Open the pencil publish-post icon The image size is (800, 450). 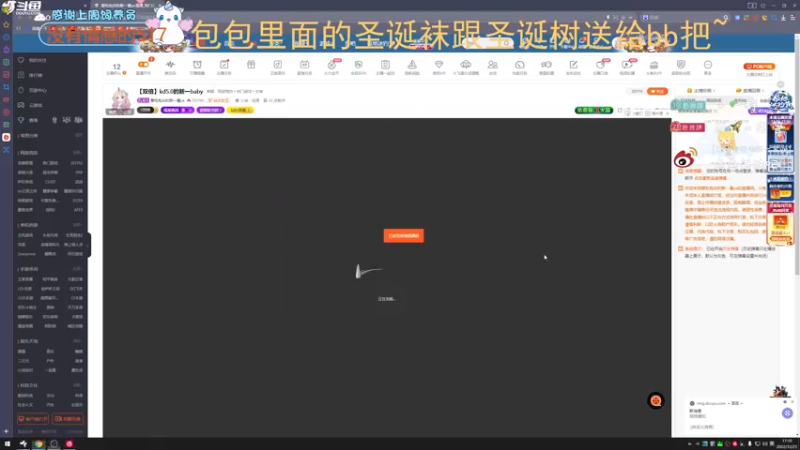click(573, 65)
